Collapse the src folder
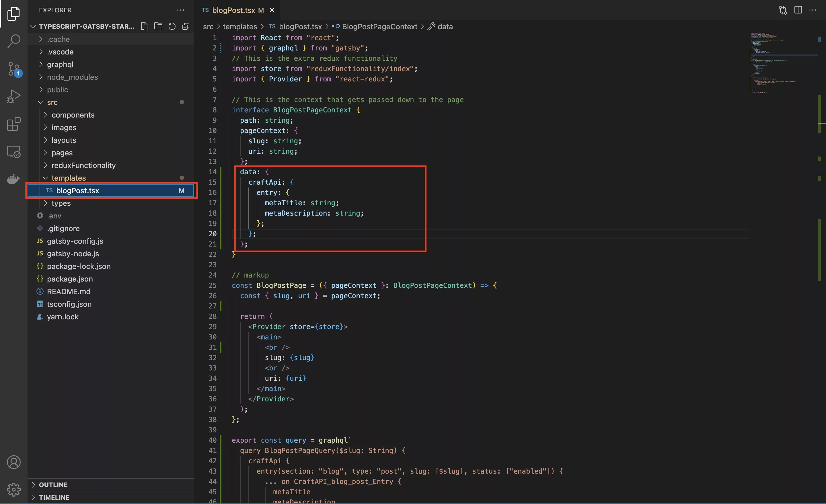The height and width of the screenshot is (504, 826). pos(111,102)
